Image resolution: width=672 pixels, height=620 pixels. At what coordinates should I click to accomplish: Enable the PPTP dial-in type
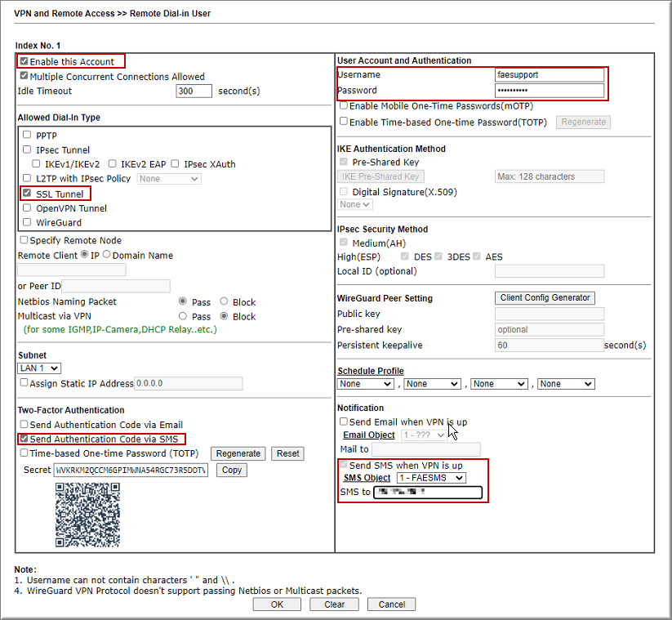pos(27,135)
